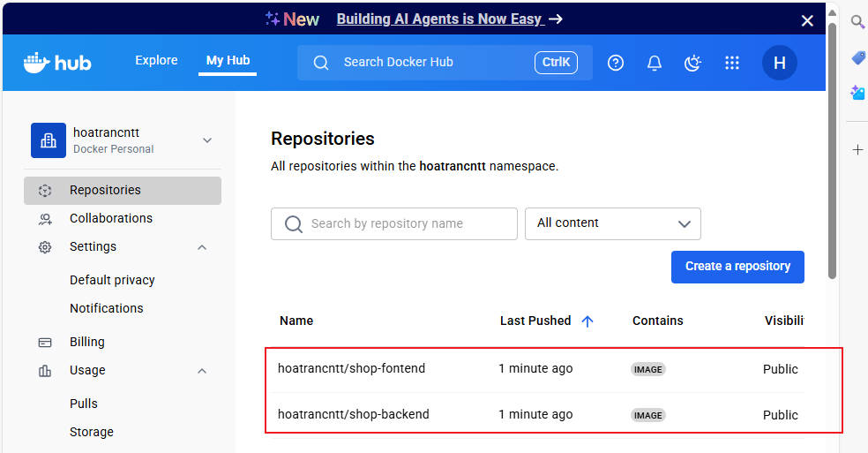Dismiss the announcement banner with X
This screenshot has height=453, width=868.
click(807, 20)
